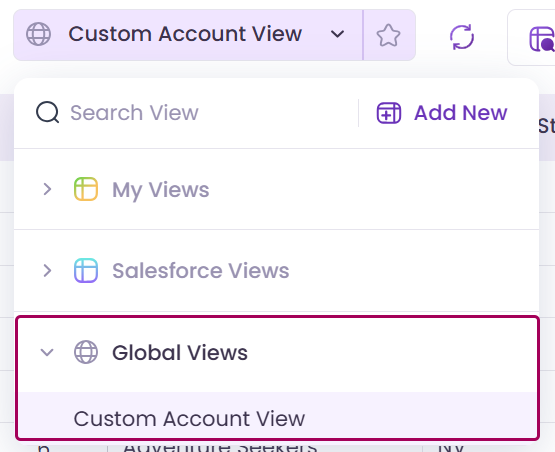Expand the My Views chevron
This screenshot has height=452, width=555.
[x=47, y=189]
